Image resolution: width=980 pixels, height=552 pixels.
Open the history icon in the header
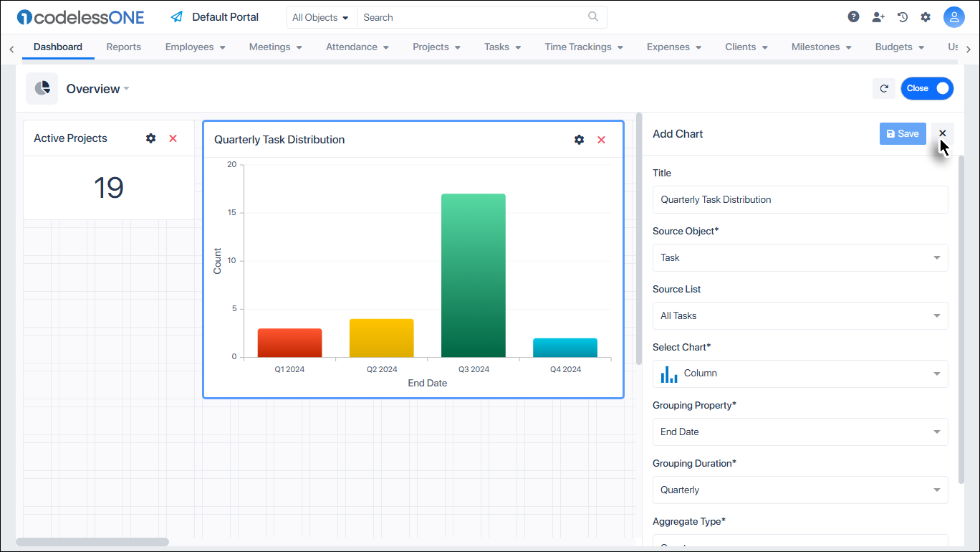coord(902,16)
